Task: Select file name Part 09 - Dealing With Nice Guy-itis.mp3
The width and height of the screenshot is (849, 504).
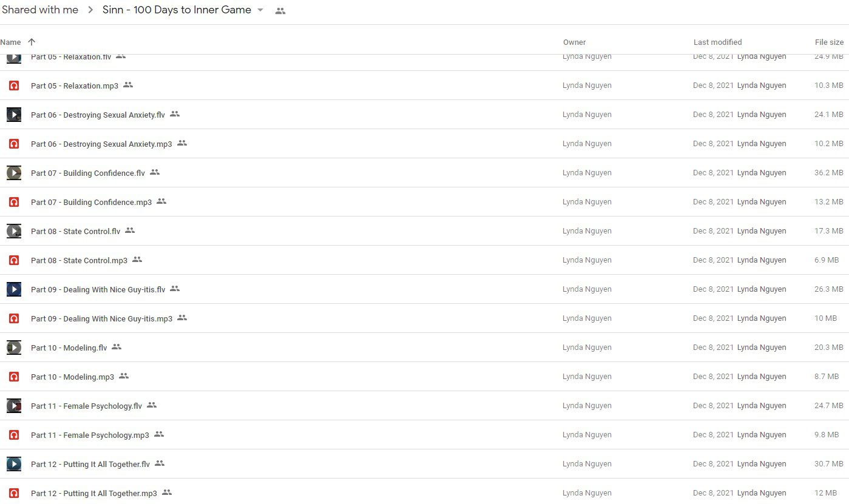Action: (102, 319)
